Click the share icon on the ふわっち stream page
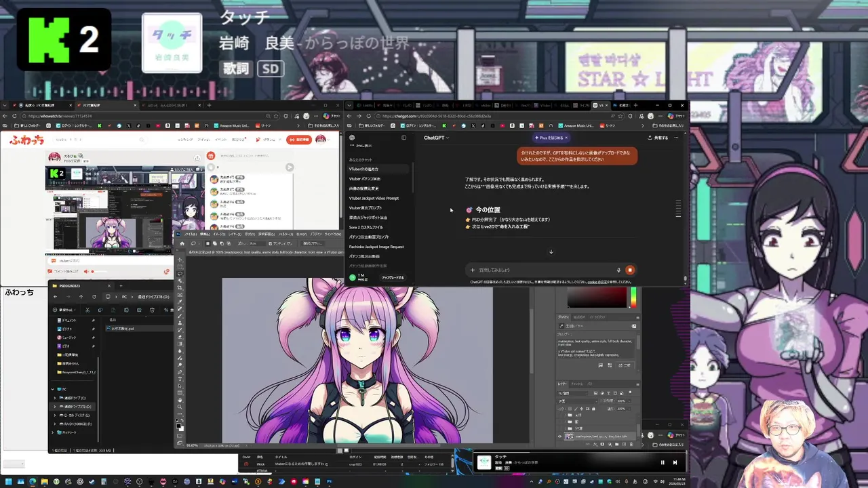 tap(197, 158)
